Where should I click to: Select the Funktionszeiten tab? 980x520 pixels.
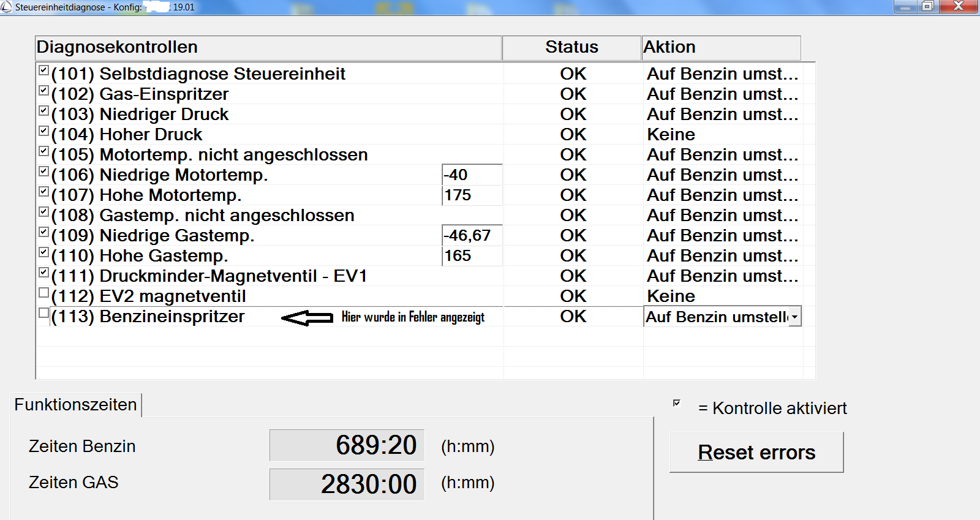pyautogui.click(x=75, y=405)
